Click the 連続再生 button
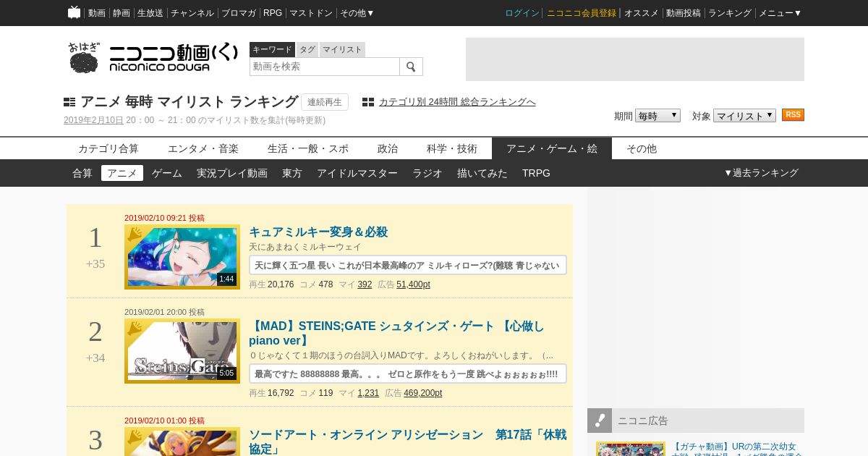The height and width of the screenshot is (456, 868). (x=325, y=102)
